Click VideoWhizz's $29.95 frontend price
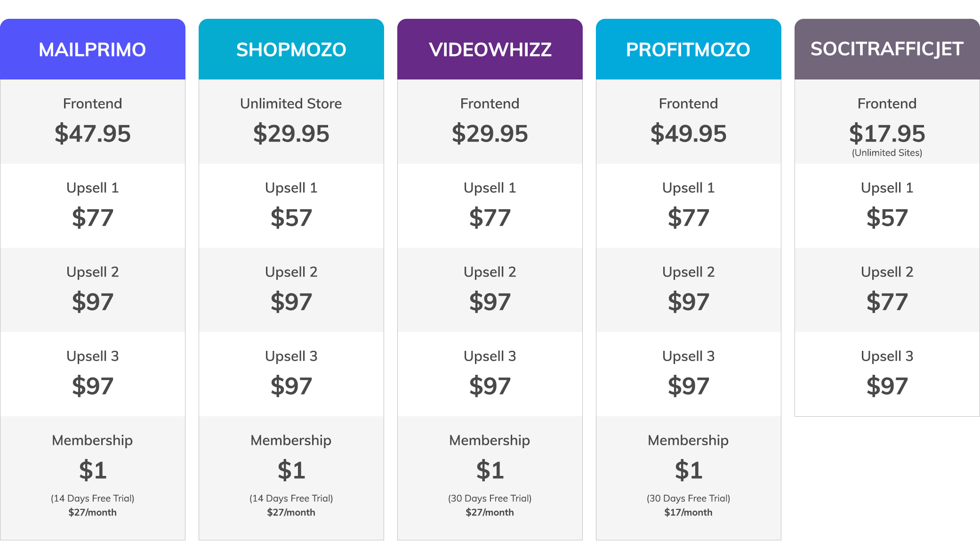The image size is (980, 554). tap(490, 134)
